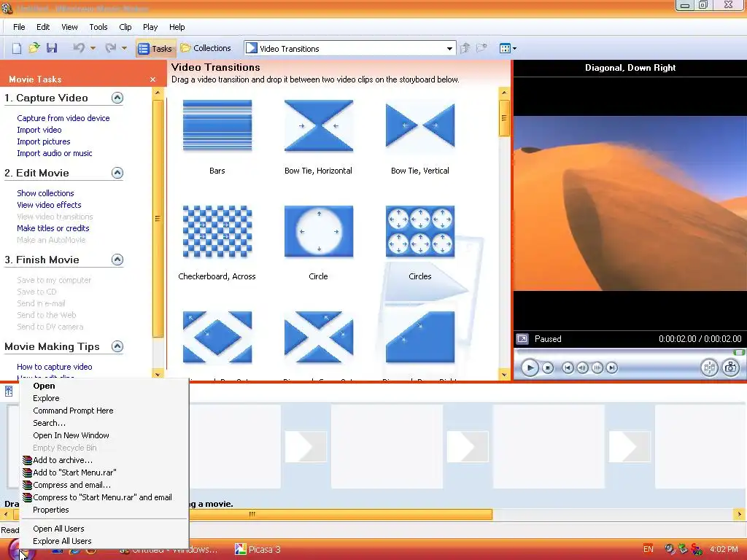Collapse the Edit Movie section
This screenshot has height=560, width=747.
pyautogui.click(x=117, y=173)
